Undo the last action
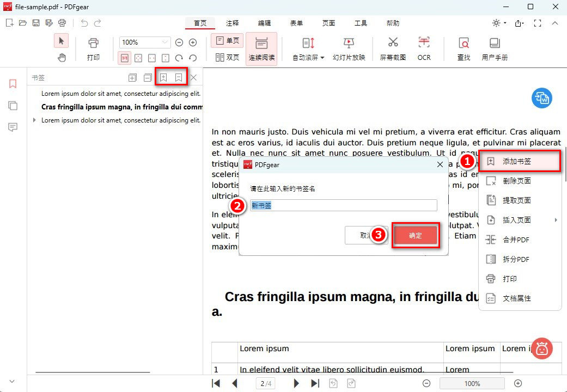The width and height of the screenshot is (567, 392). (84, 23)
